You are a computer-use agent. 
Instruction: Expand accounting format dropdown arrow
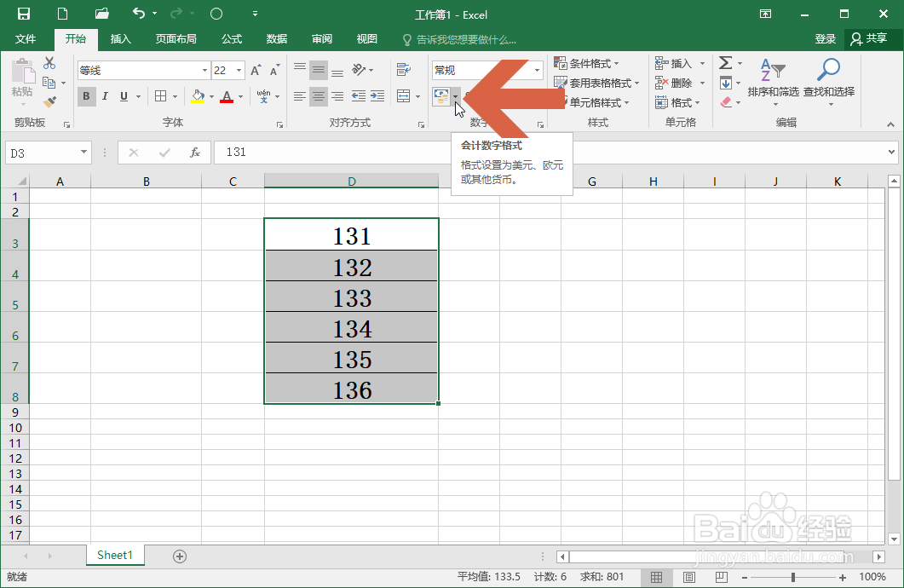click(456, 96)
